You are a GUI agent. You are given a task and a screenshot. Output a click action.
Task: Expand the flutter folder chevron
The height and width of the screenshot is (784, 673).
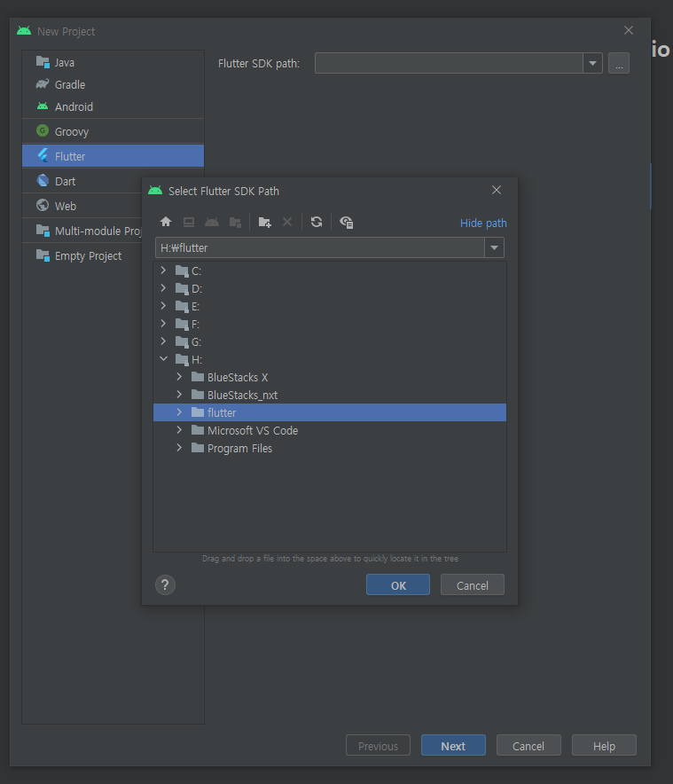pyautogui.click(x=179, y=412)
